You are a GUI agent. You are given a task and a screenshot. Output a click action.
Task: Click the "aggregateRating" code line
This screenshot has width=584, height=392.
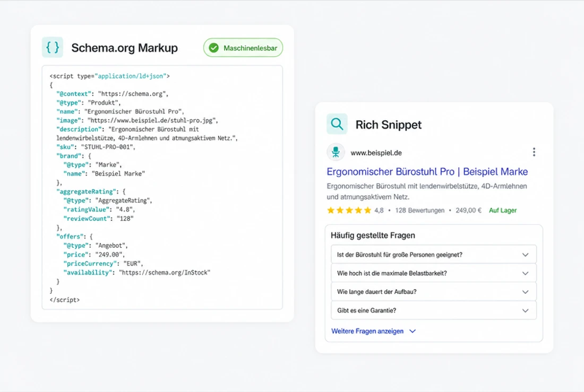(x=91, y=191)
